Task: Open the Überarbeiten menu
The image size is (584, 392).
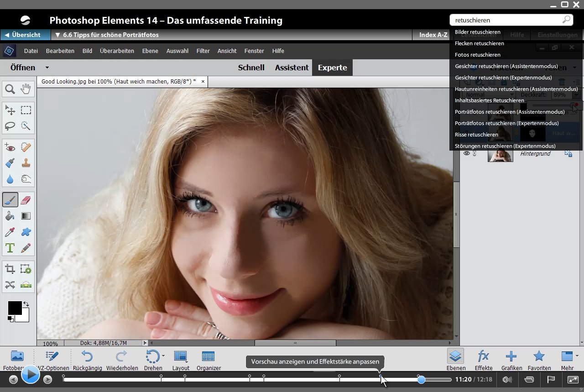Action: [117, 51]
